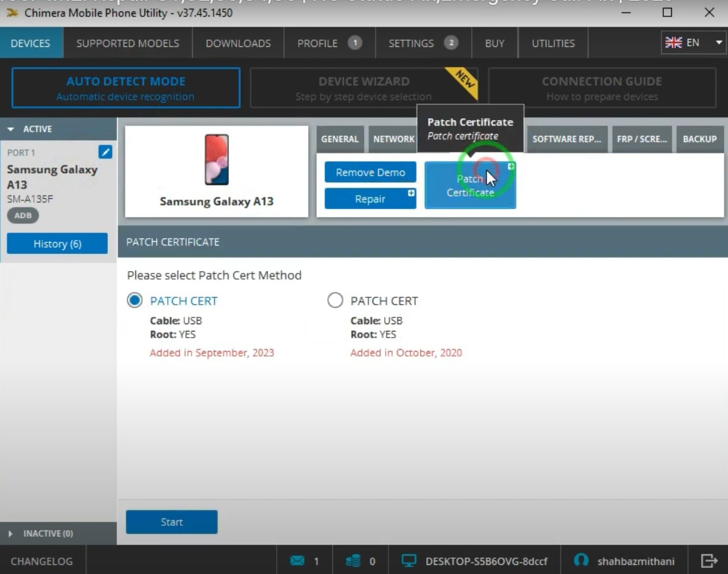Open the SETTINGS tab

click(x=423, y=43)
